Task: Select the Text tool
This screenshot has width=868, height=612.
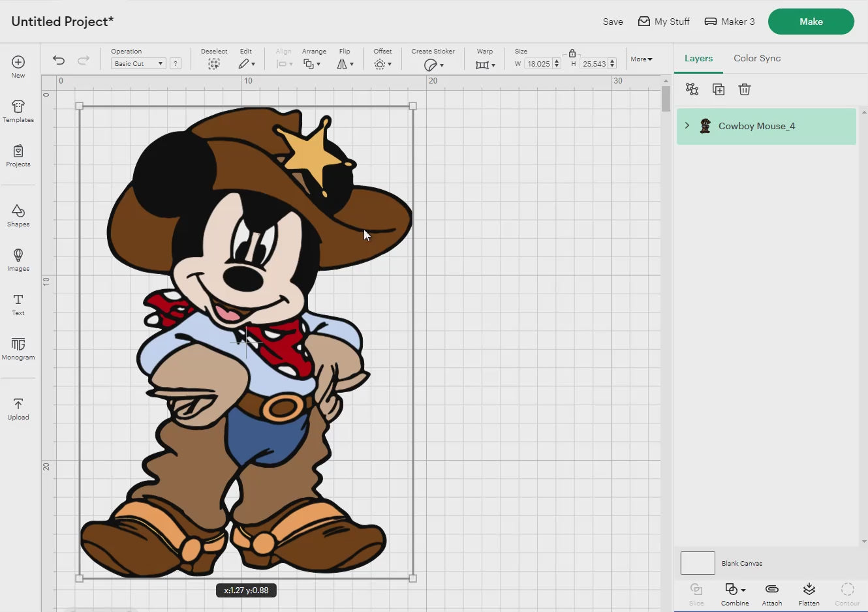Action: (18, 304)
